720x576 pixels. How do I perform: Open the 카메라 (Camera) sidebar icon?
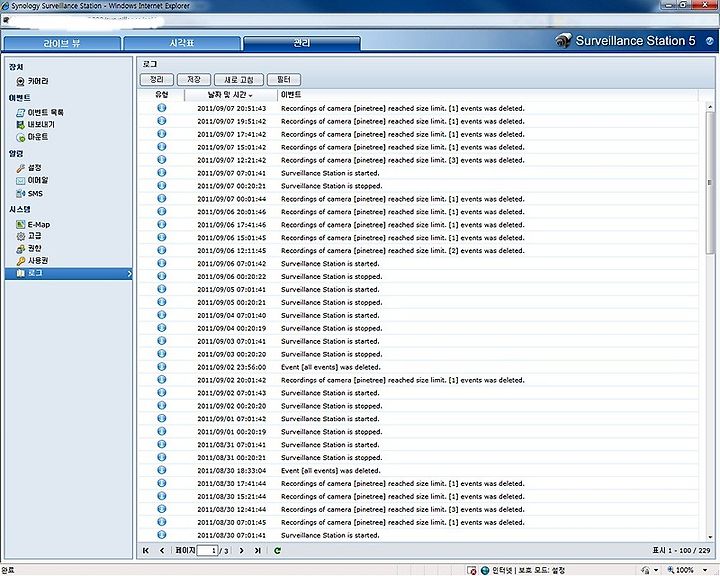pyautogui.click(x=21, y=81)
